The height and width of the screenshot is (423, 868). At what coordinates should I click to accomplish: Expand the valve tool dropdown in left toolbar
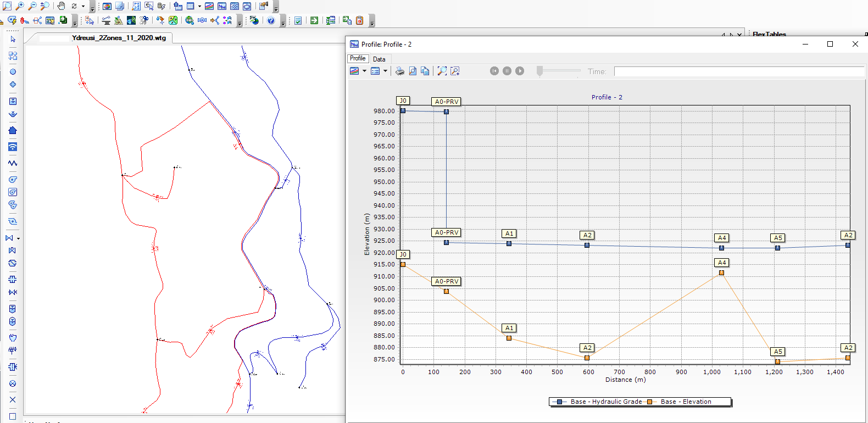pyautogui.click(x=19, y=238)
